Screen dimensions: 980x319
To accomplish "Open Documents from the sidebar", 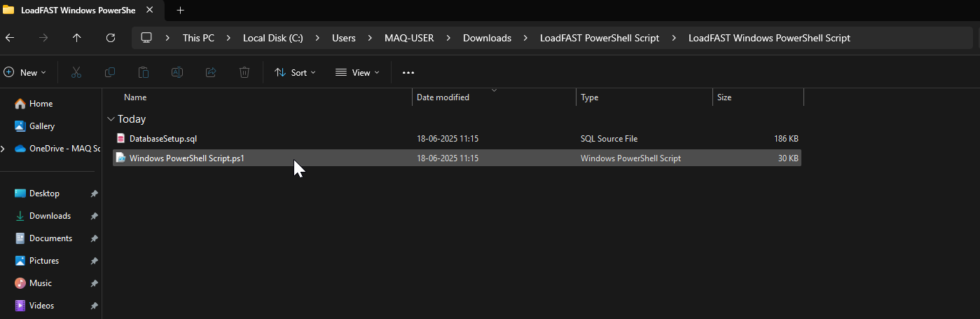I will pos(50,238).
